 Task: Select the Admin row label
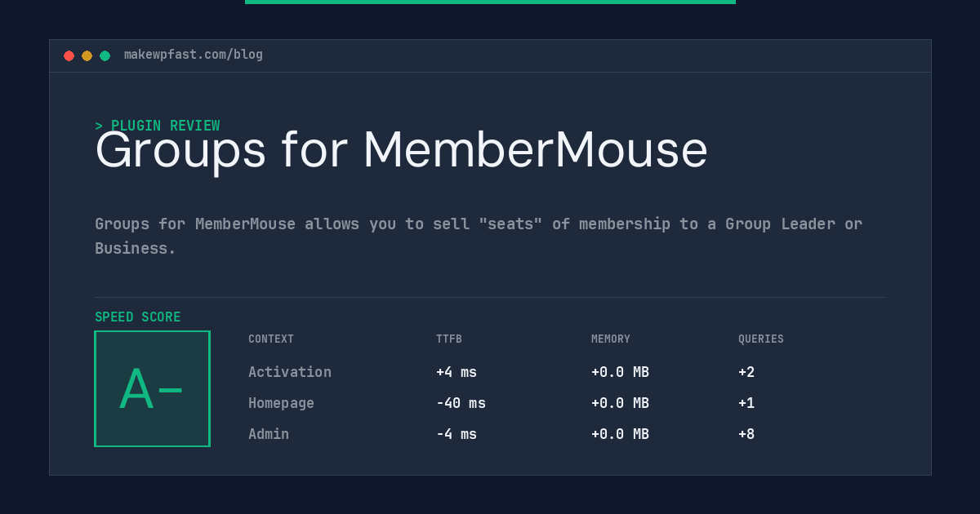click(269, 434)
